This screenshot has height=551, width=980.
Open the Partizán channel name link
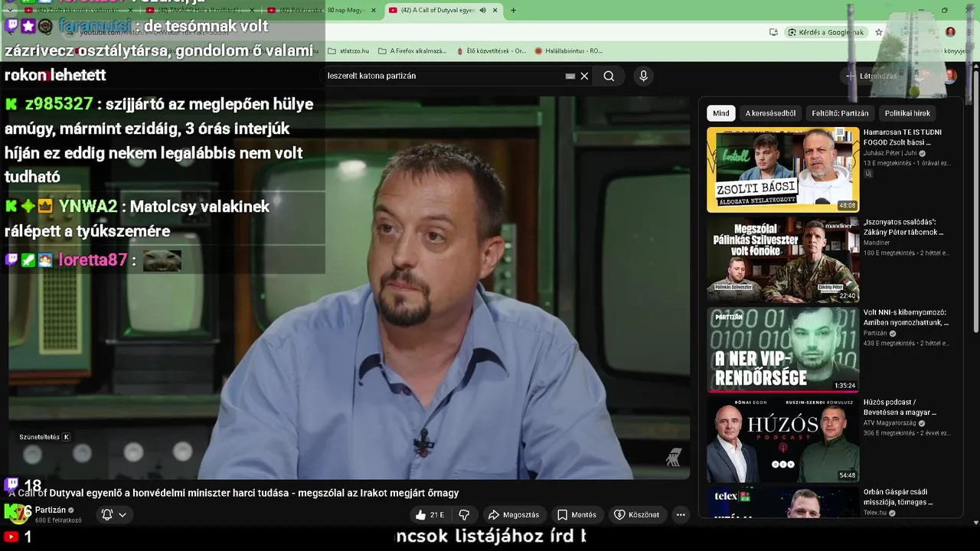[51, 510]
